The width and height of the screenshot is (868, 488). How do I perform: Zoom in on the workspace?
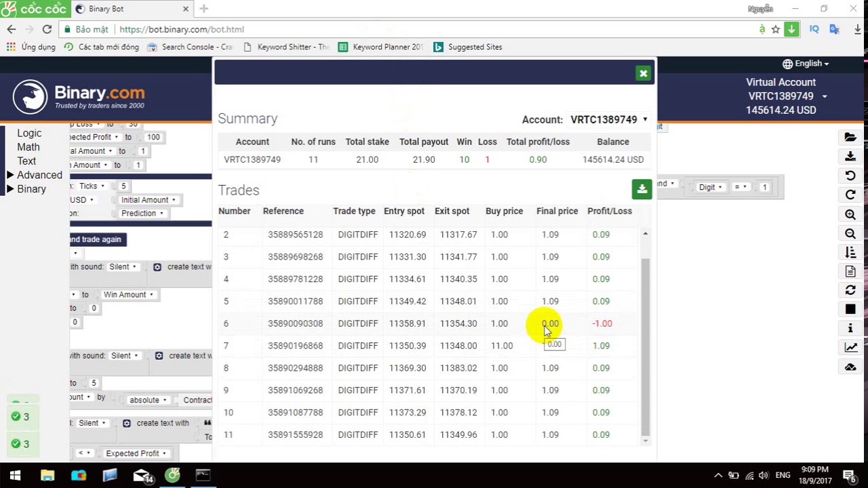850,214
